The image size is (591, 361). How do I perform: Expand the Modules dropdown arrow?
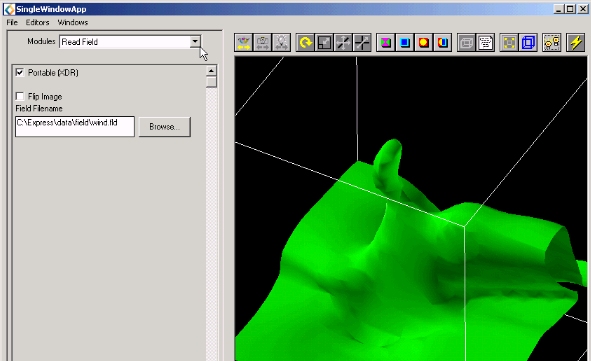195,41
